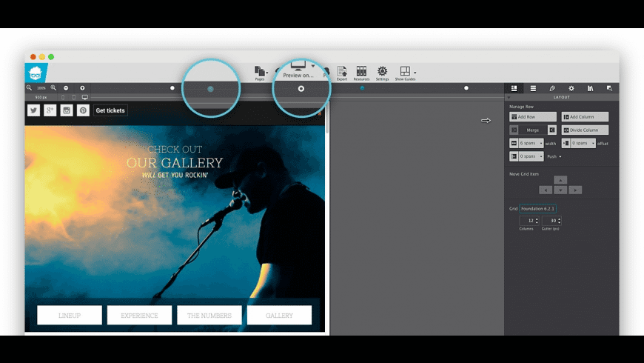The image size is (644, 363).
Task: Click the white breakpoint dot left of panel tabs
Action: [x=466, y=88]
